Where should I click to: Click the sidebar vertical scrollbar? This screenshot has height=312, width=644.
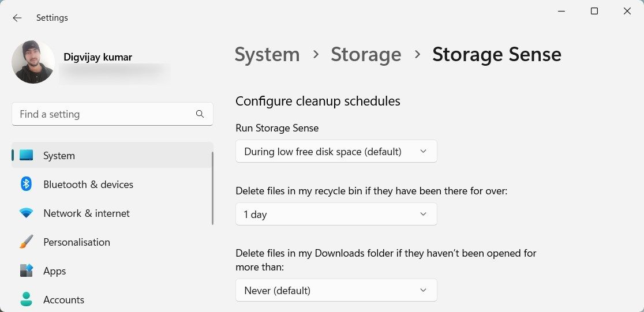point(212,188)
